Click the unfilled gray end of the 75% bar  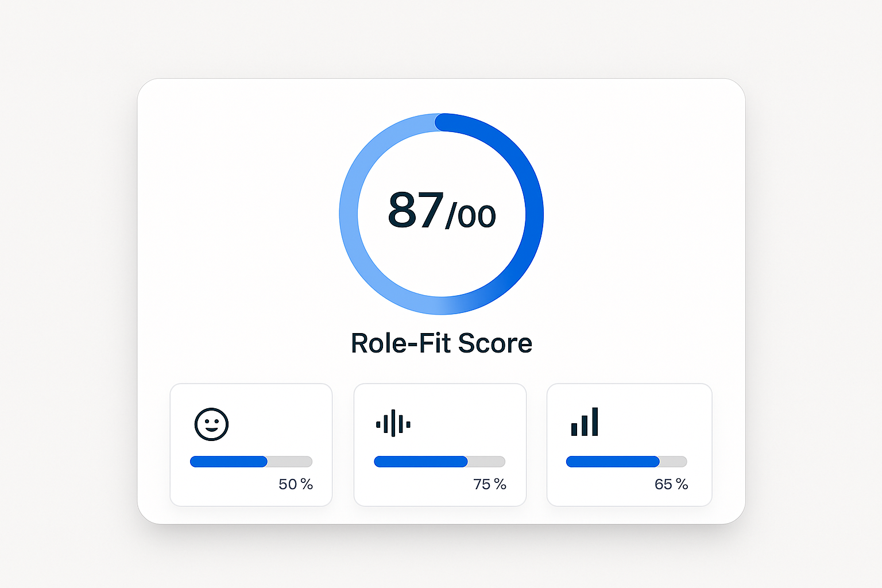point(486,462)
